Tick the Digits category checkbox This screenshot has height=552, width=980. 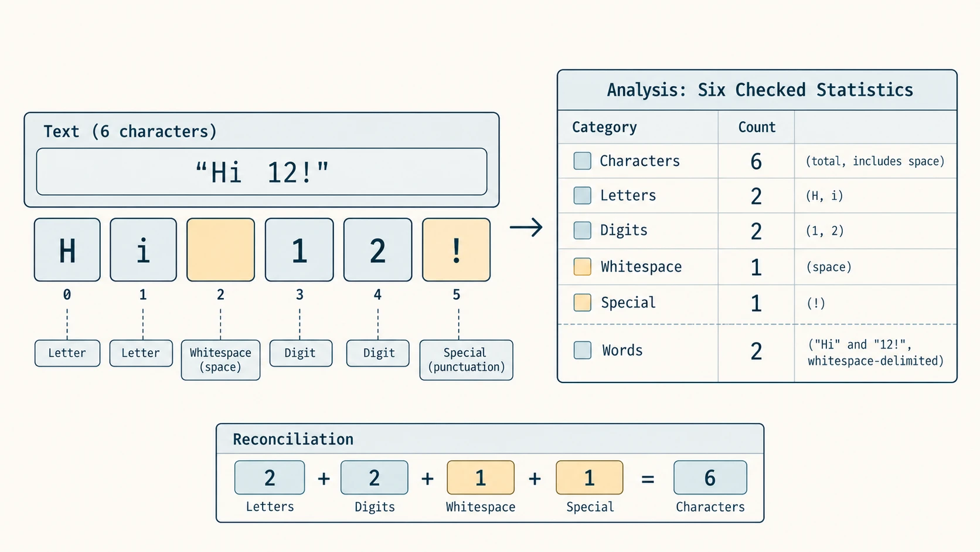[582, 230]
